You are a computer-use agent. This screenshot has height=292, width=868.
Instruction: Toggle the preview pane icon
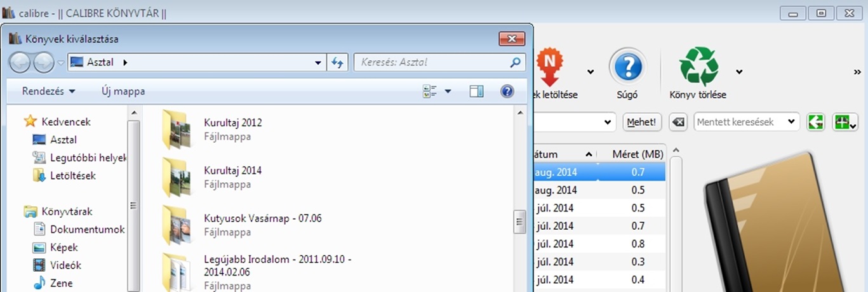point(477,91)
